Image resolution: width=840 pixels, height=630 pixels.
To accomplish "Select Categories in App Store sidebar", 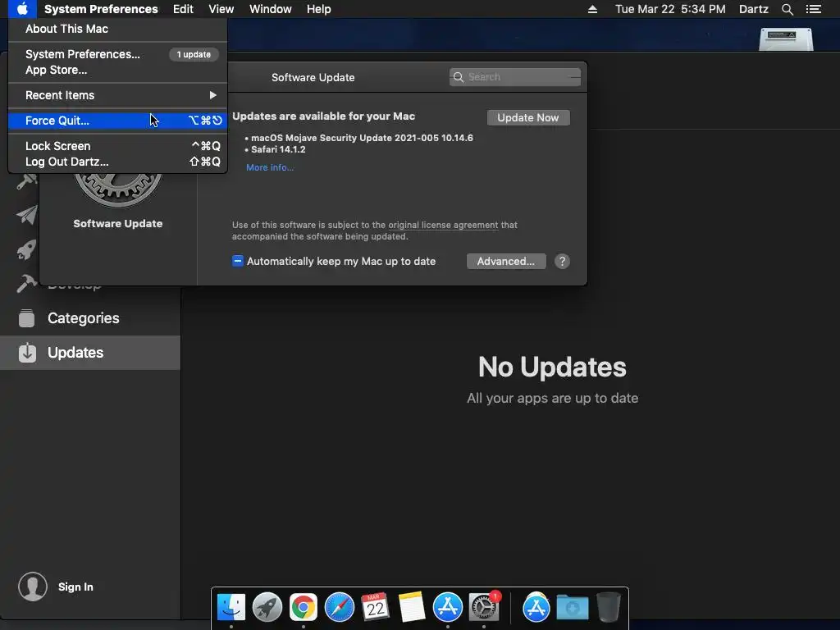I will tap(90, 318).
